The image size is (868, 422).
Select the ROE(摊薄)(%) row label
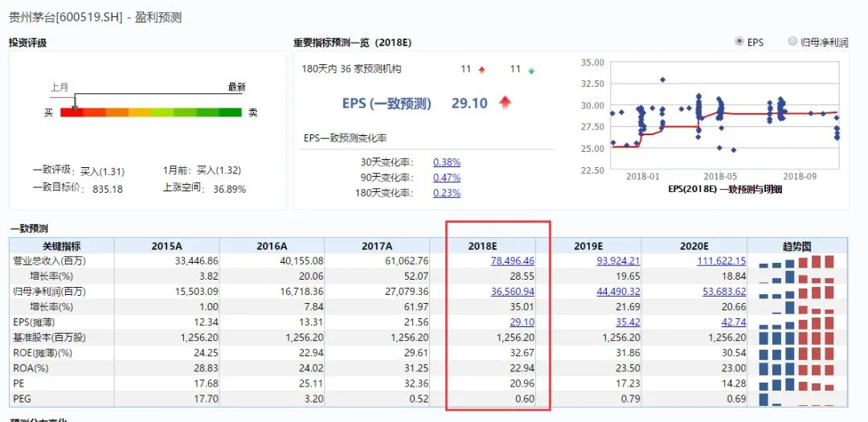(x=43, y=353)
